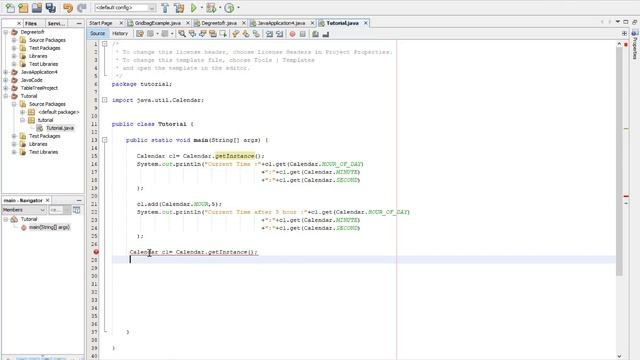Open the Members dropdown in Navigator
The height and width of the screenshot is (360, 640).
tap(24, 210)
